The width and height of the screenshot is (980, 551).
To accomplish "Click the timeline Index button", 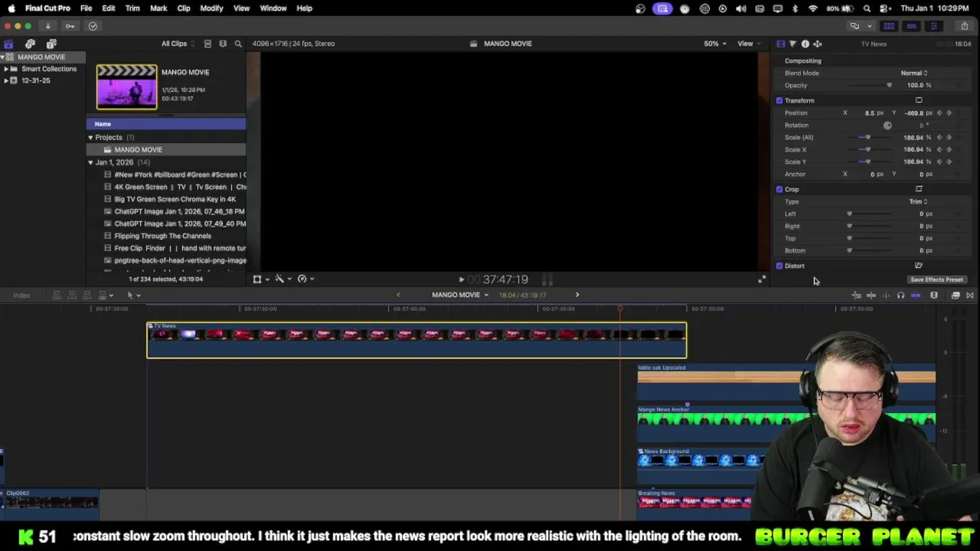I will [21, 295].
